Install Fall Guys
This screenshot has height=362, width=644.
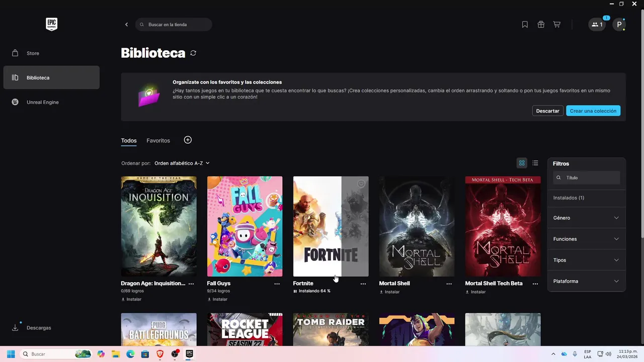coord(217,299)
